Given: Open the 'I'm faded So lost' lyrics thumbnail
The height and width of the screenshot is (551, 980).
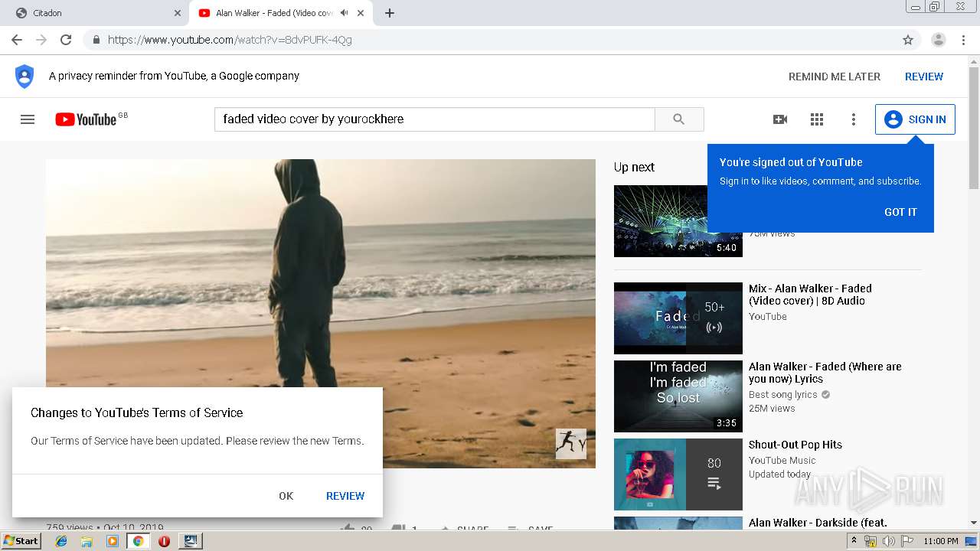Looking at the screenshot, I should coord(678,396).
